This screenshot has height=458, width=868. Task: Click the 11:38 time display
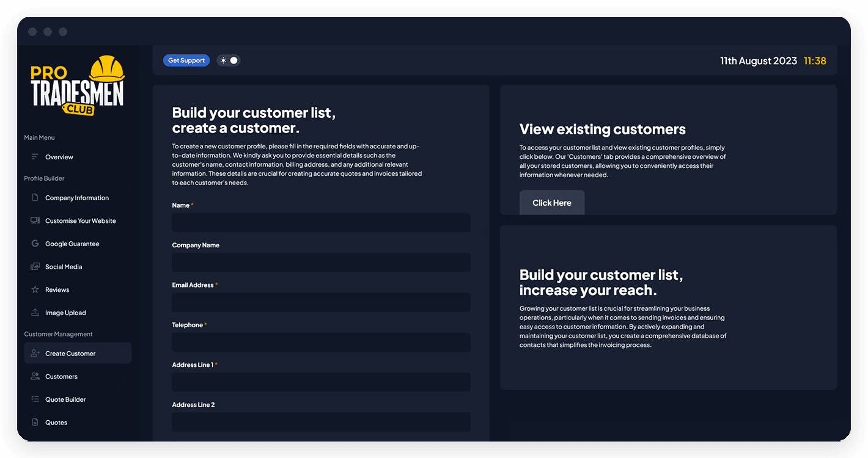coord(815,60)
